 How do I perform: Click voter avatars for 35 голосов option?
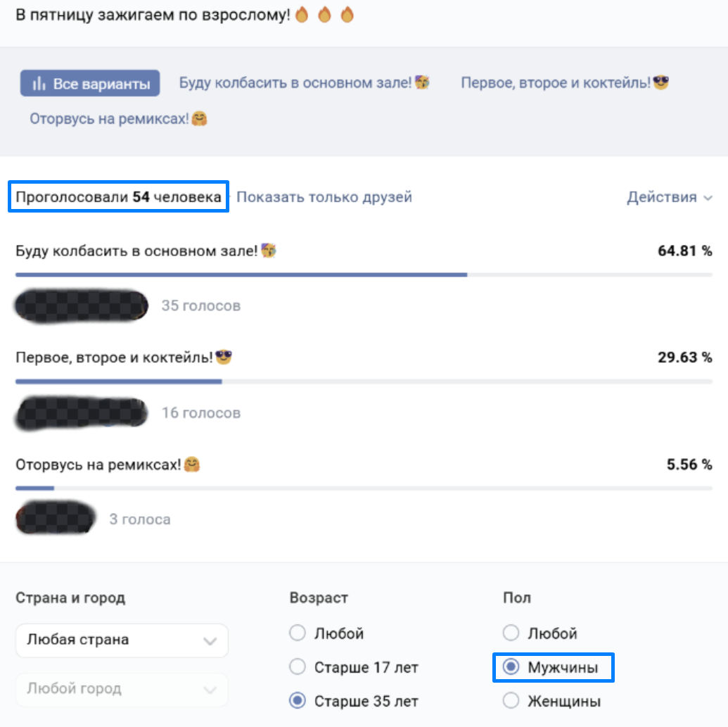click(82, 305)
